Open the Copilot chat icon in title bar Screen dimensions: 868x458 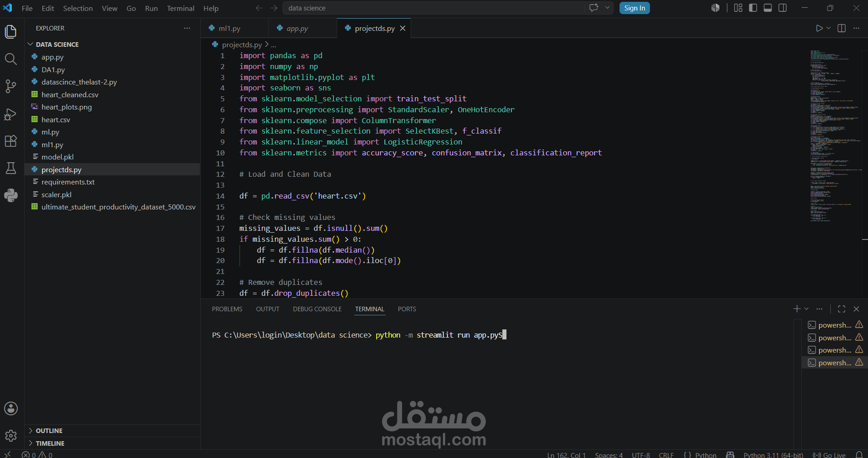(x=594, y=8)
